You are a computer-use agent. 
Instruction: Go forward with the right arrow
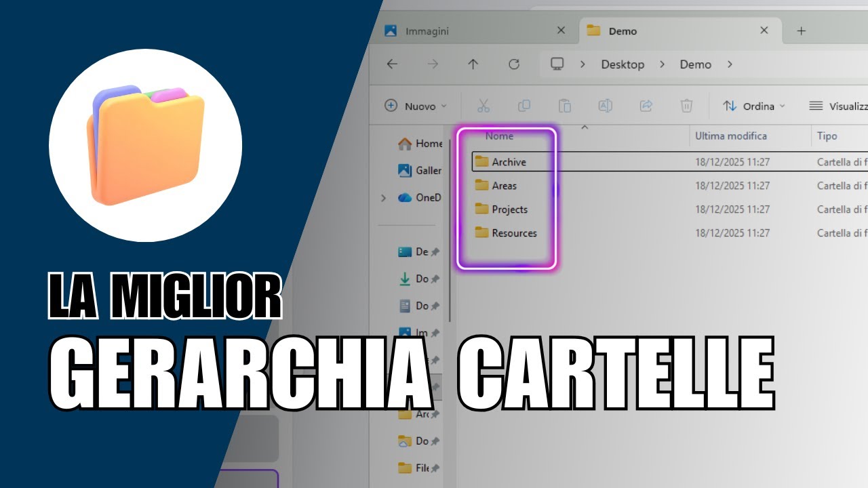pyautogui.click(x=433, y=64)
